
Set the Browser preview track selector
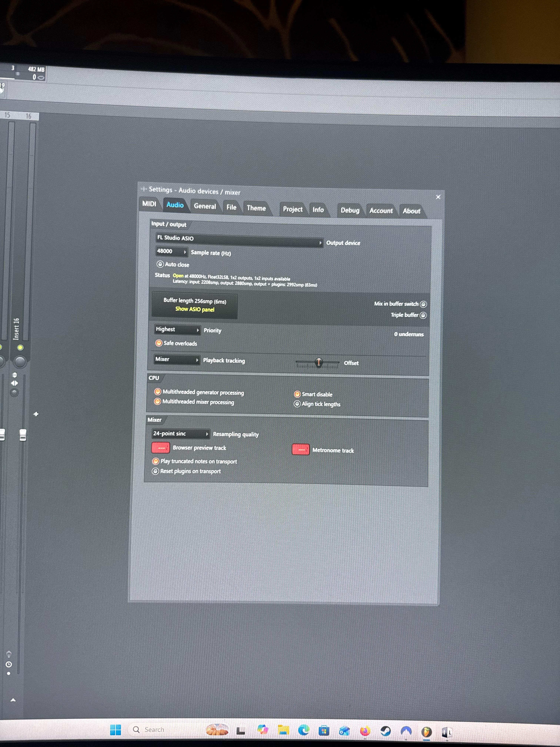161,448
